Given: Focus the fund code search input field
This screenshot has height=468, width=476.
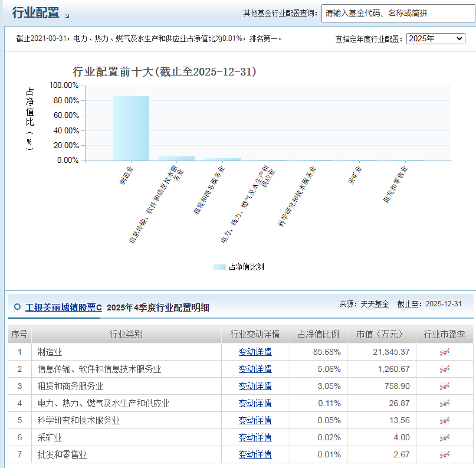Looking at the screenshot, I should click(x=398, y=13).
